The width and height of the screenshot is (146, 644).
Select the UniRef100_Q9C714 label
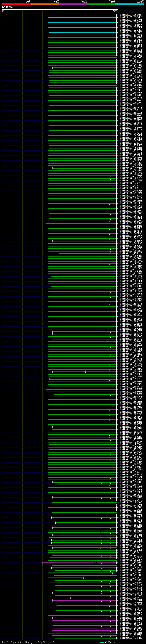tap(131, 80)
